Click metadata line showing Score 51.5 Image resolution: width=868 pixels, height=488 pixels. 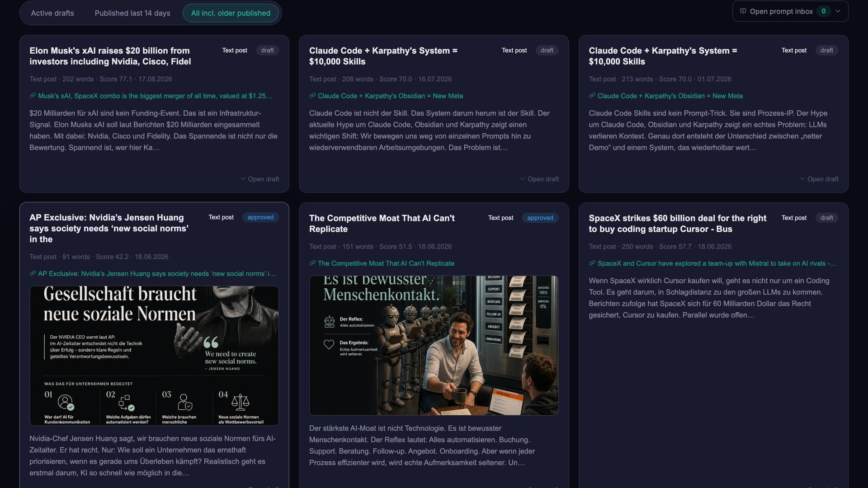tap(380, 247)
